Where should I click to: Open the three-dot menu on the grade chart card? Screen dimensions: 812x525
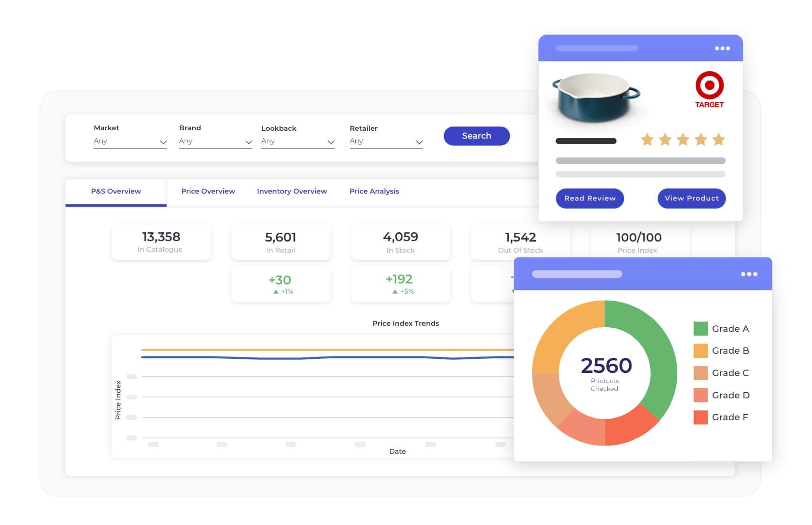(749, 274)
